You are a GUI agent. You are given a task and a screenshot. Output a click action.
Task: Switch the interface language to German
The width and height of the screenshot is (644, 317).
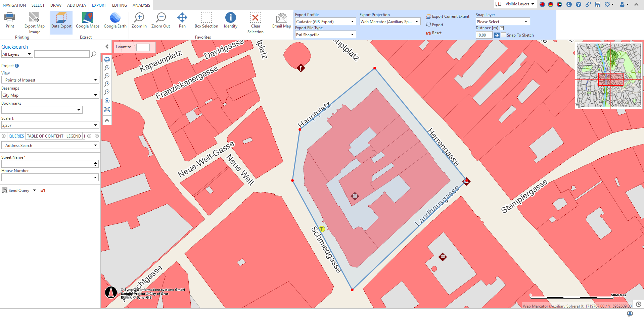tap(551, 5)
